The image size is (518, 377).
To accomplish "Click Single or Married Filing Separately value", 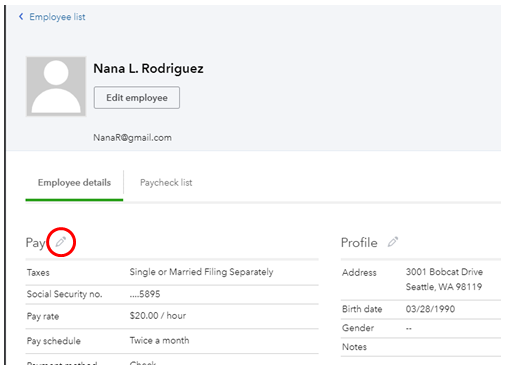I will click(x=201, y=272).
